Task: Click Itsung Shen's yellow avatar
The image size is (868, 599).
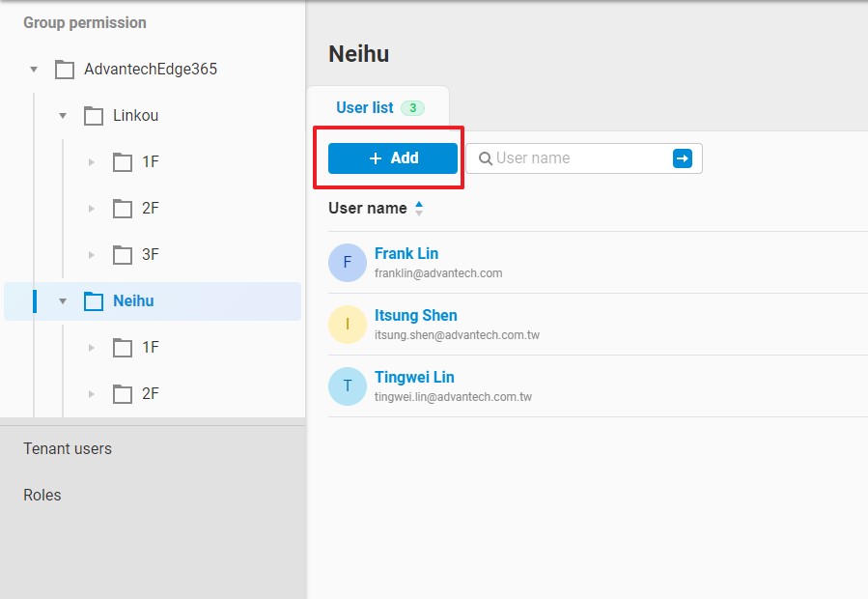Action: (347, 324)
